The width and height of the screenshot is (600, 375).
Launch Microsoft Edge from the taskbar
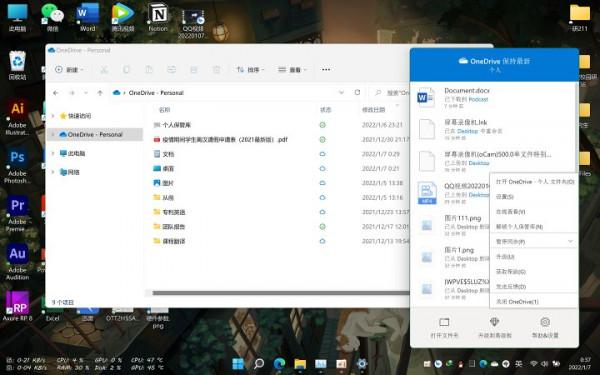pyautogui.click(x=279, y=364)
